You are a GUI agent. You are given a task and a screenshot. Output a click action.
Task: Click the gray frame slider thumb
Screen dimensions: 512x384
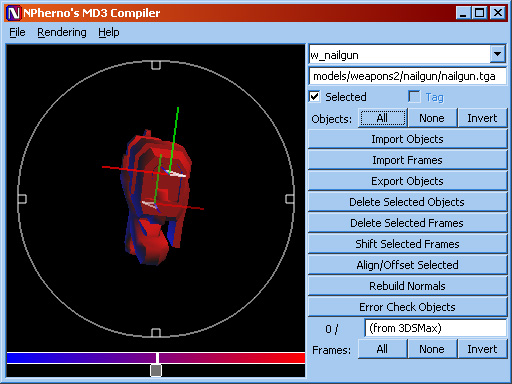[156, 370]
